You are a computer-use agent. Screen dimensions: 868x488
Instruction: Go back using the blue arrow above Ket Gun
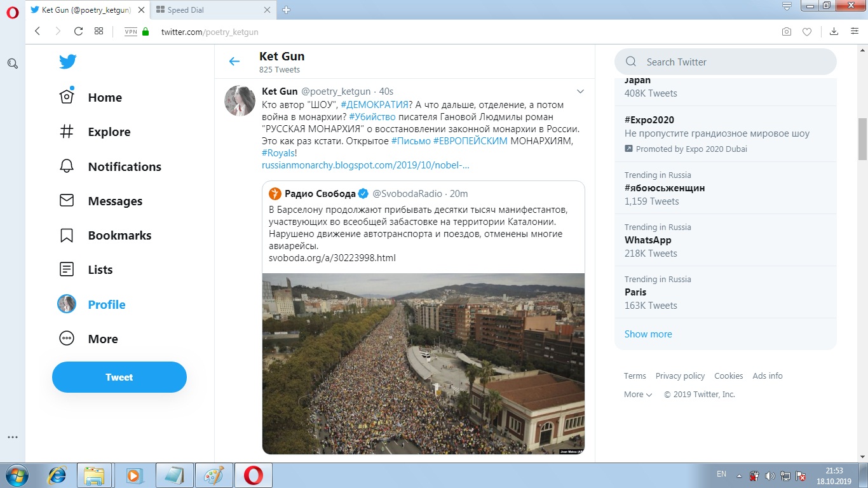(x=234, y=62)
